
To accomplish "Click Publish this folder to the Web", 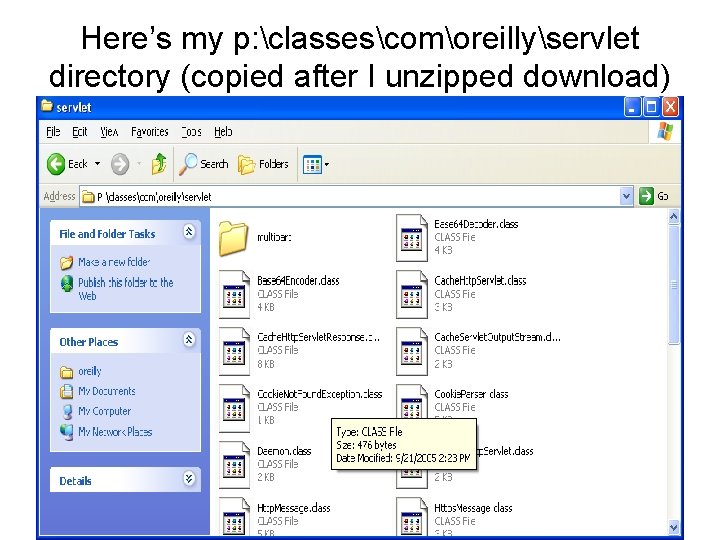I will (x=126, y=289).
